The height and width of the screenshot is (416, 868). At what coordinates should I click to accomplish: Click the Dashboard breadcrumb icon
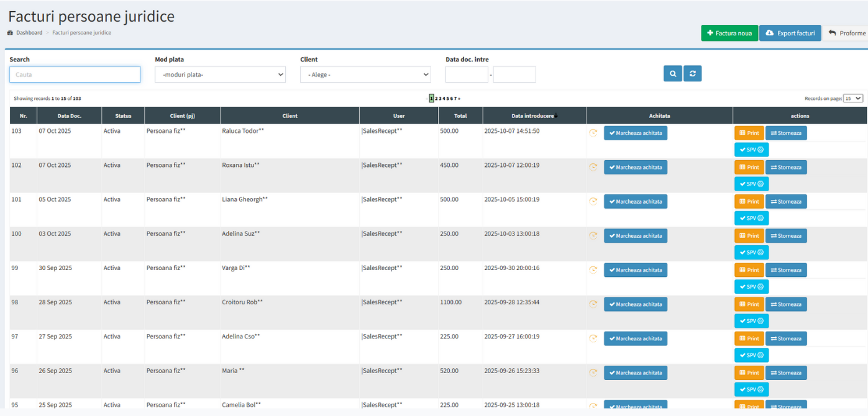coord(10,33)
